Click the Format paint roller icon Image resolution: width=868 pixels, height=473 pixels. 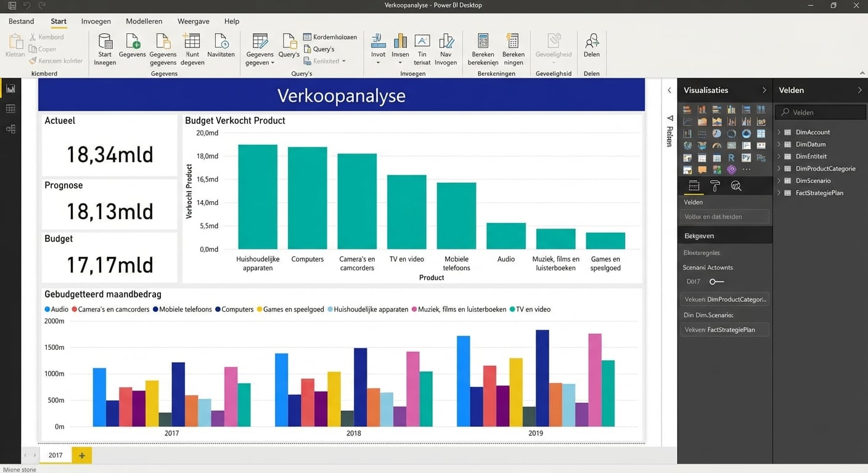(715, 186)
